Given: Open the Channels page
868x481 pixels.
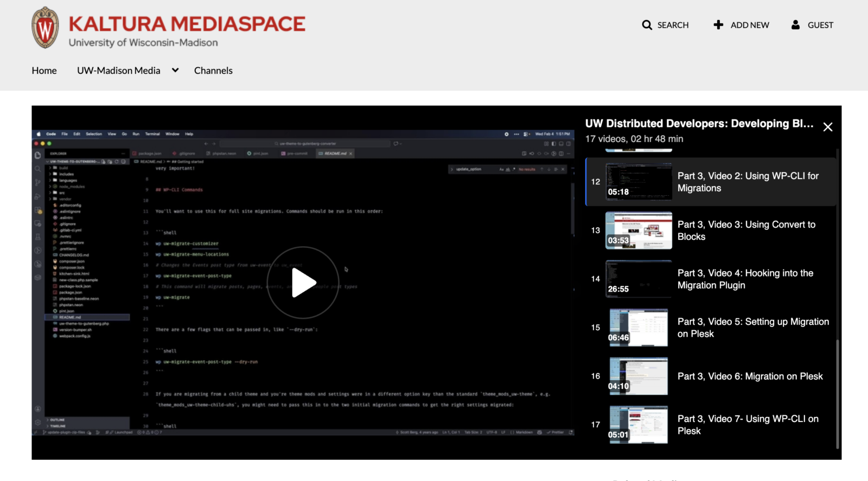Looking at the screenshot, I should click(213, 70).
